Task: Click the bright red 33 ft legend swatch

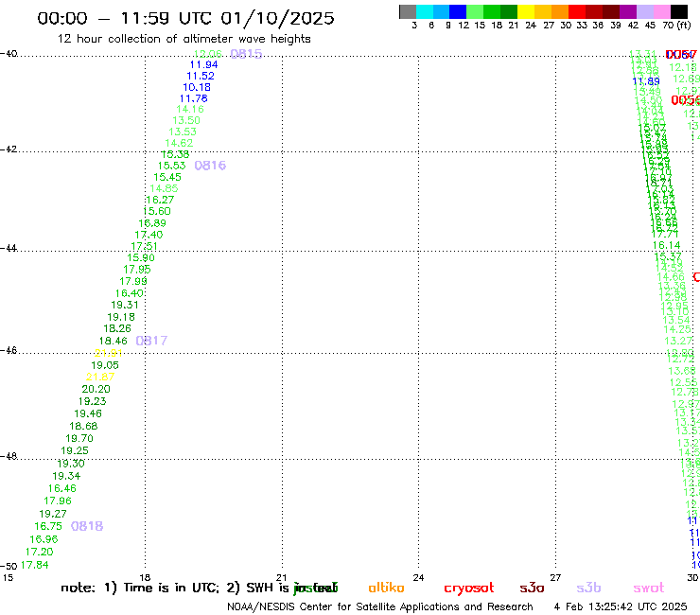Action: (577, 12)
